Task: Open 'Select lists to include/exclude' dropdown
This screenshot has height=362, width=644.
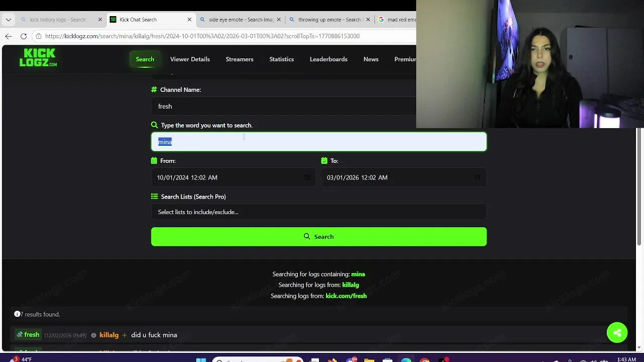Action: pos(319,212)
